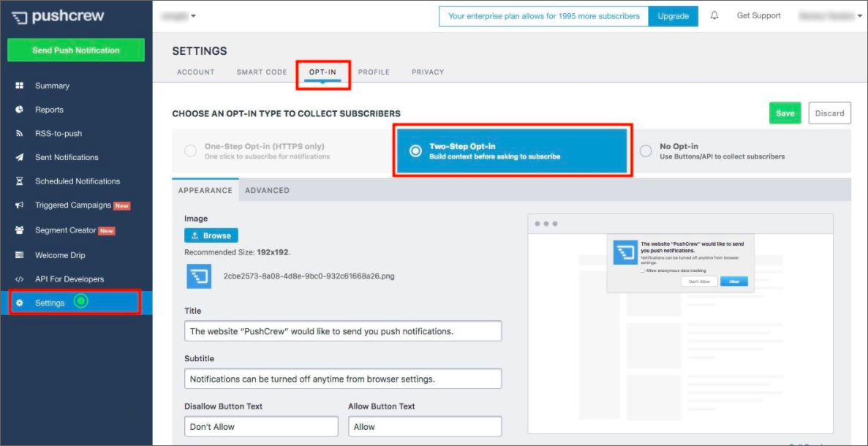Screen dimensions: 868x446
Task: Select No Opt-in radio button
Action: (x=646, y=151)
